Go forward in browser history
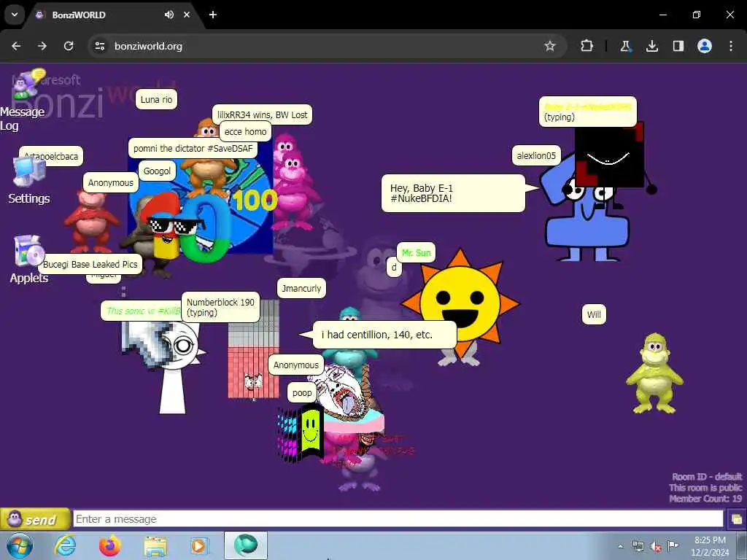This screenshot has width=747, height=560. pyautogui.click(x=42, y=46)
